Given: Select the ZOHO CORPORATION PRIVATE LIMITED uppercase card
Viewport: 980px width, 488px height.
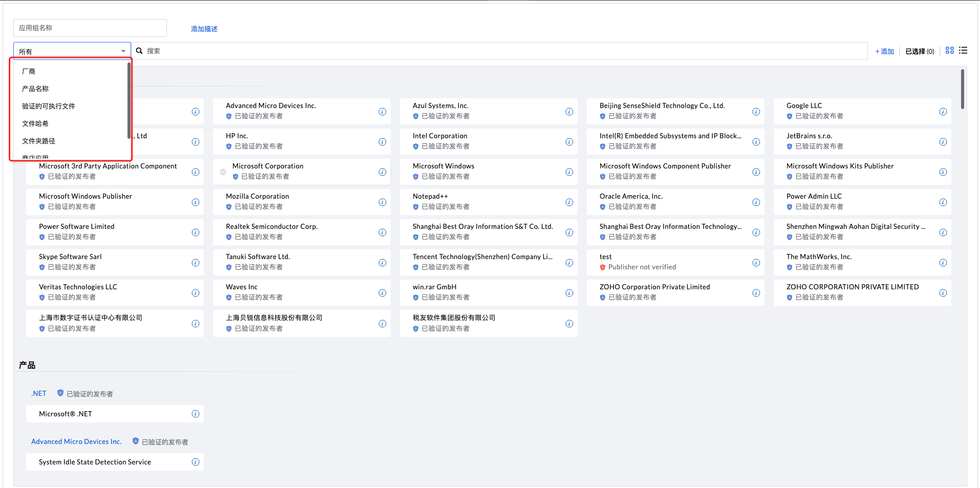Looking at the screenshot, I should pos(862,292).
